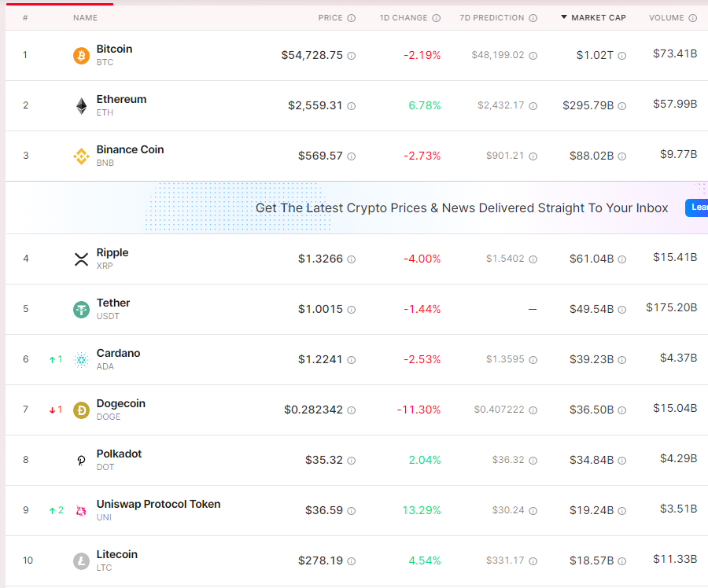The width and height of the screenshot is (708, 588).
Task: Open the Ripple coin page link
Action: pyautogui.click(x=112, y=252)
